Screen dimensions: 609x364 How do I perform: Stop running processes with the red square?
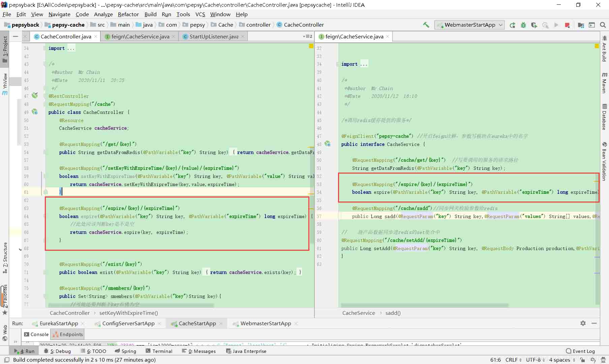pyautogui.click(x=567, y=25)
